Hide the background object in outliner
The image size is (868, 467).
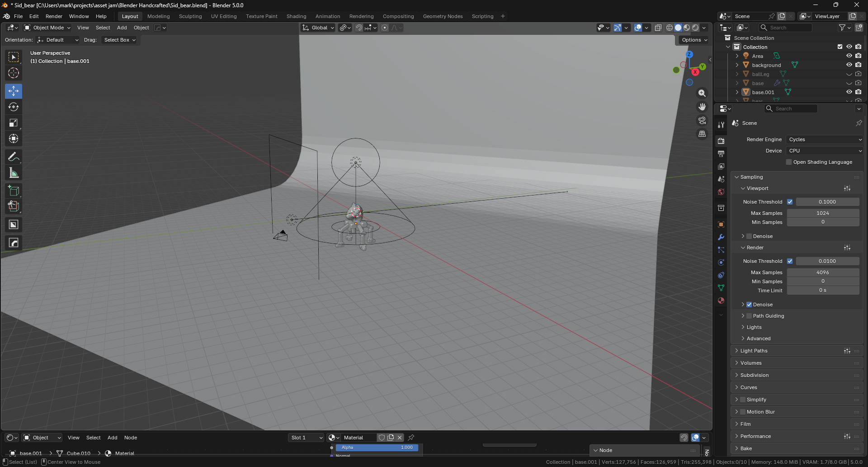click(849, 65)
